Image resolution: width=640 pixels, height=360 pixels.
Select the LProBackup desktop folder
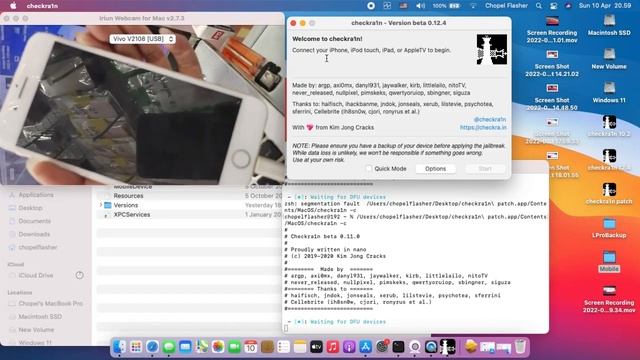pyautogui.click(x=609, y=228)
